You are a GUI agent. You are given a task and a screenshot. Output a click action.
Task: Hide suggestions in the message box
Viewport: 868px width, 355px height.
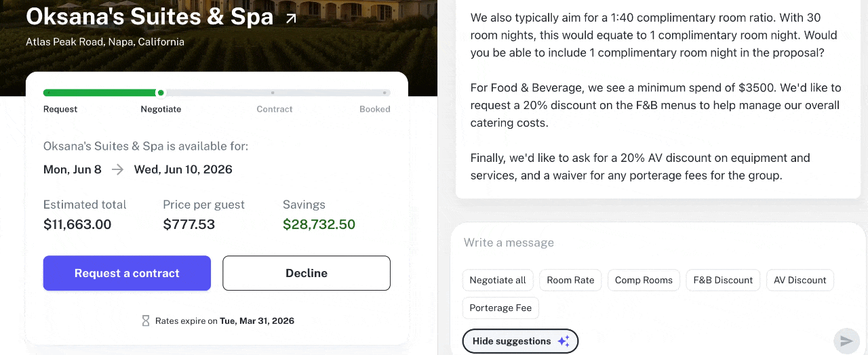coord(519,341)
